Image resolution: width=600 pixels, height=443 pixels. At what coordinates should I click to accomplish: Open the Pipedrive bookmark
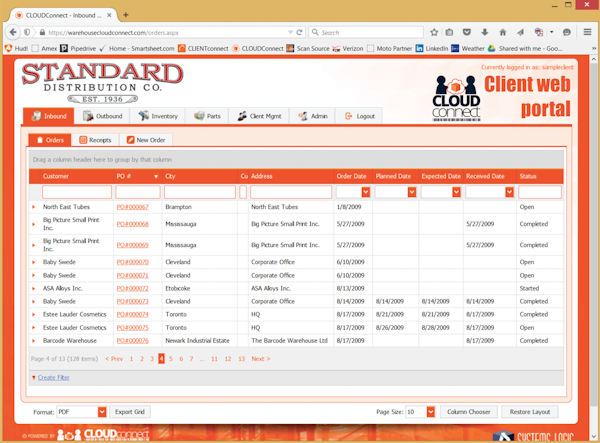tap(78, 49)
